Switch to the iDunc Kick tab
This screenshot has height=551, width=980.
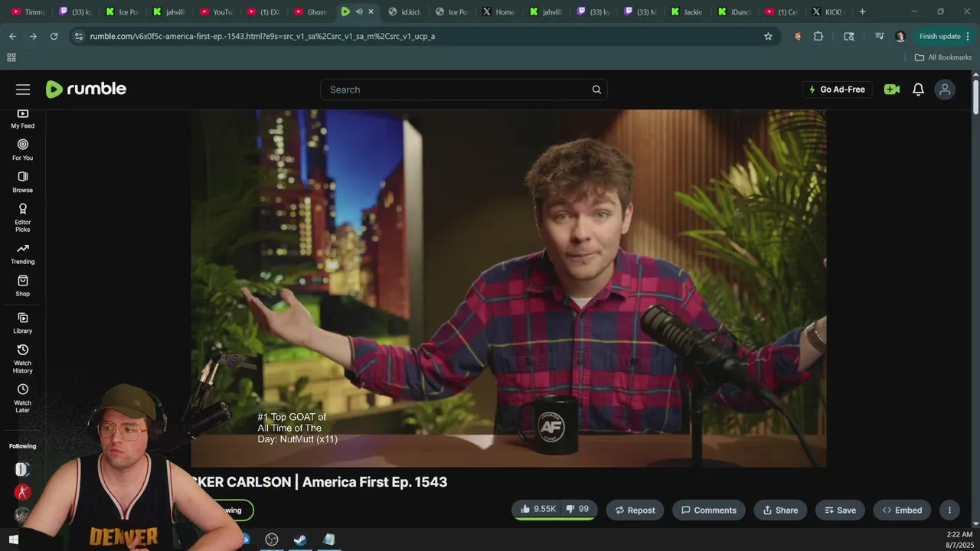pos(735,11)
